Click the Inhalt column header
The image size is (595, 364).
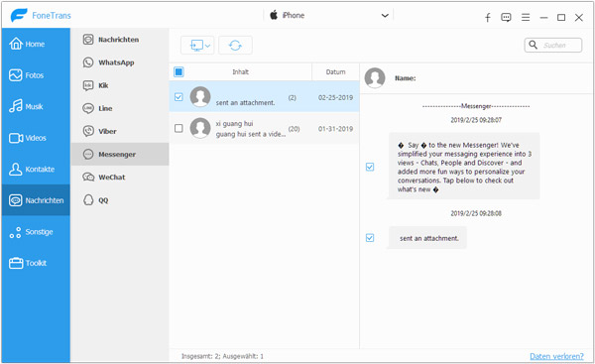click(x=241, y=71)
